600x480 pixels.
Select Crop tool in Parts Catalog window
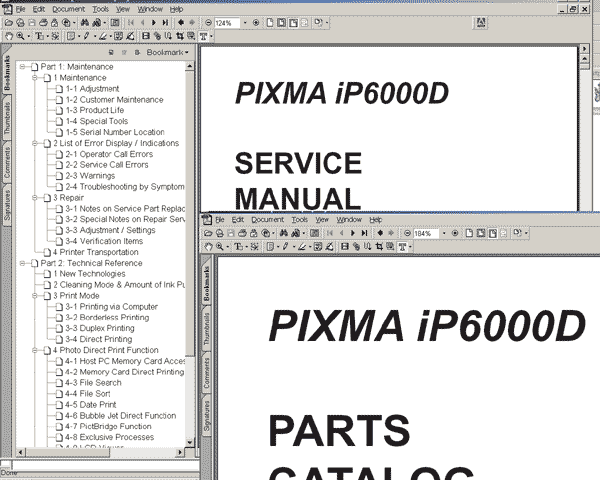click(x=379, y=247)
